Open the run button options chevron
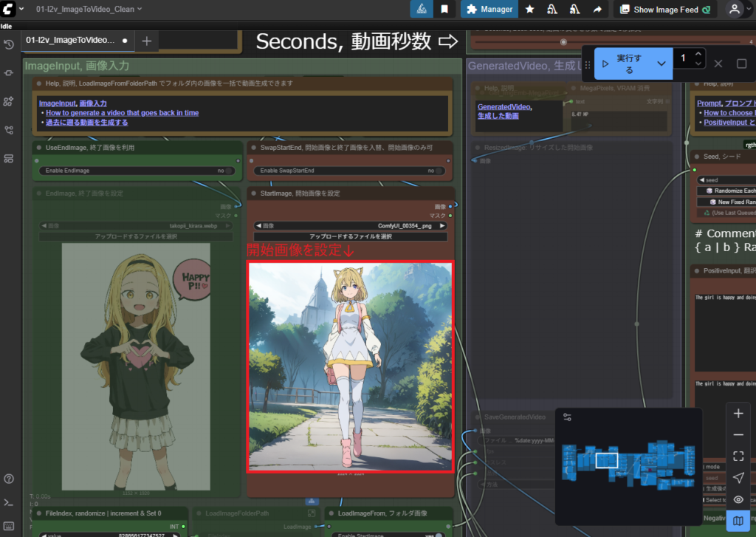The image size is (756, 537). (661, 64)
